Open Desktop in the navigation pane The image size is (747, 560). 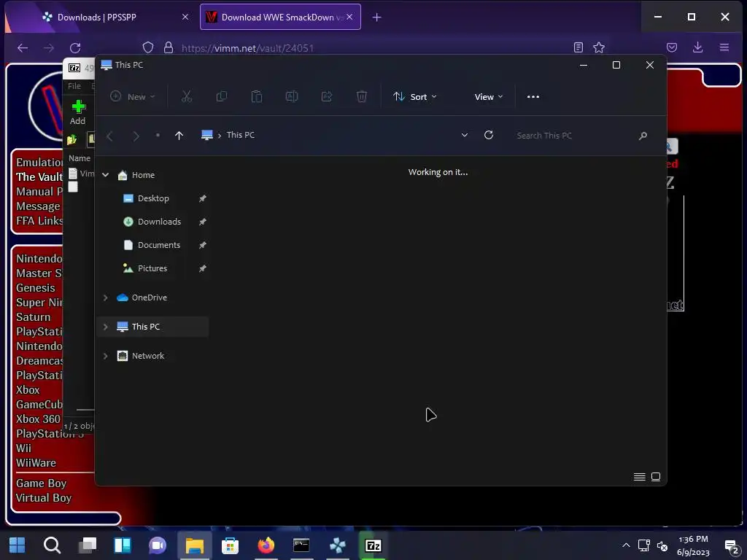coord(153,198)
